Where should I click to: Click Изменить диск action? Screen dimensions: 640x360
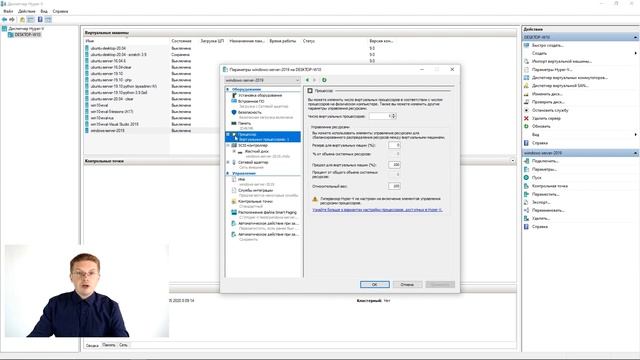coord(547,94)
